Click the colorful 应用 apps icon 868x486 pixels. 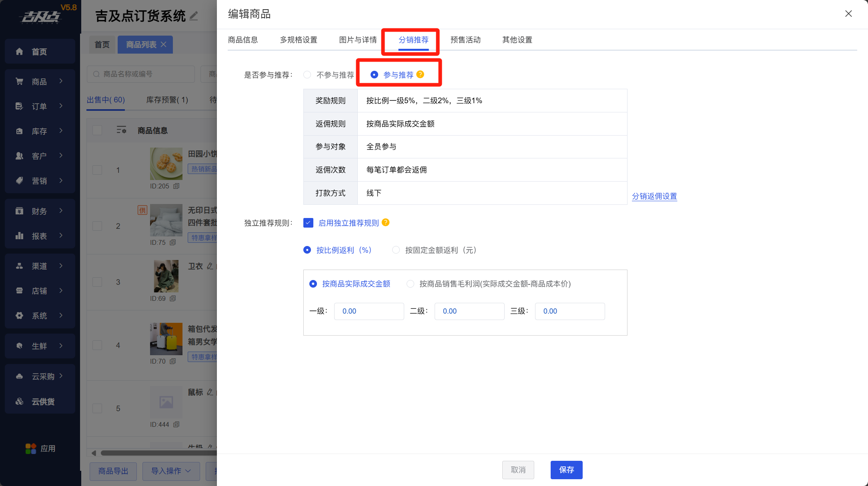click(x=31, y=449)
